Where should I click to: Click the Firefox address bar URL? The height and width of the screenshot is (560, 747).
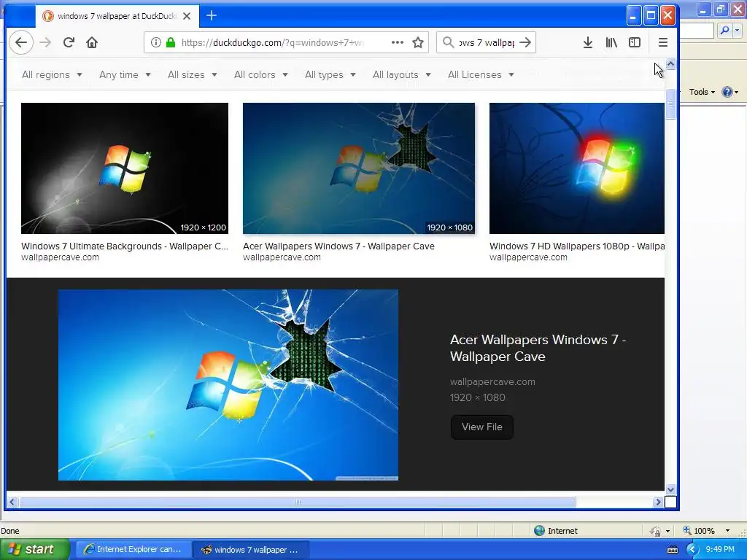pyautogui.click(x=272, y=42)
